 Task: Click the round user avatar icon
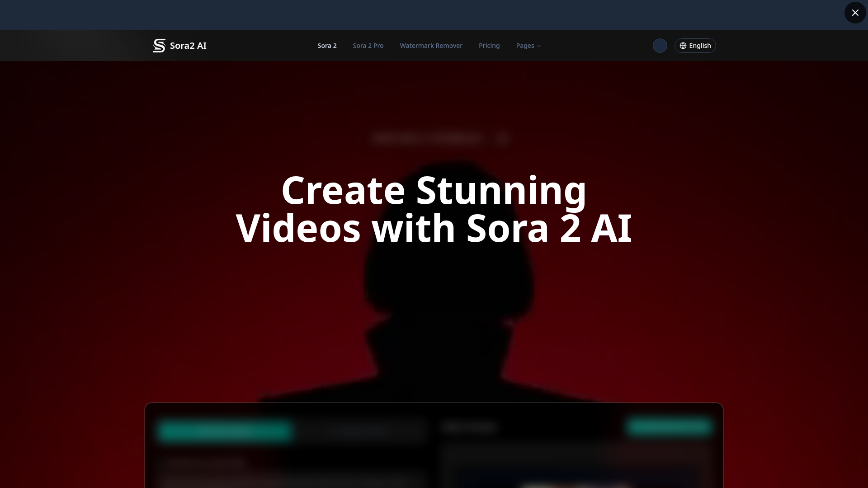[660, 46]
